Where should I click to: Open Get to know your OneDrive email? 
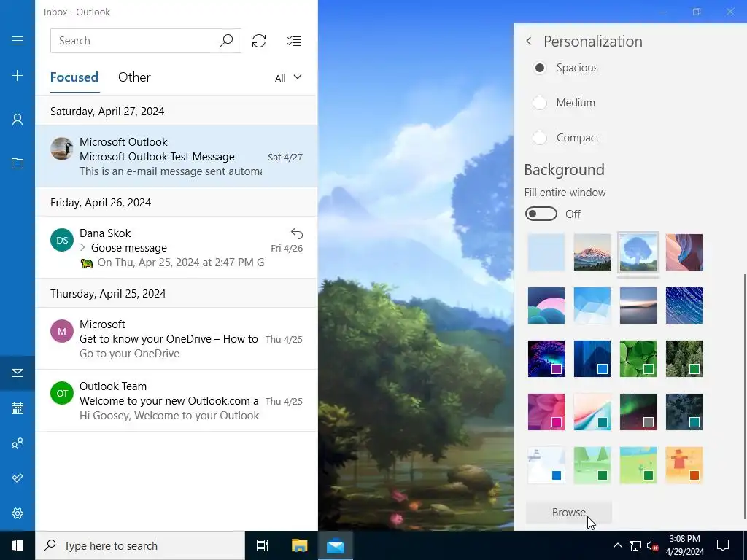(x=177, y=338)
